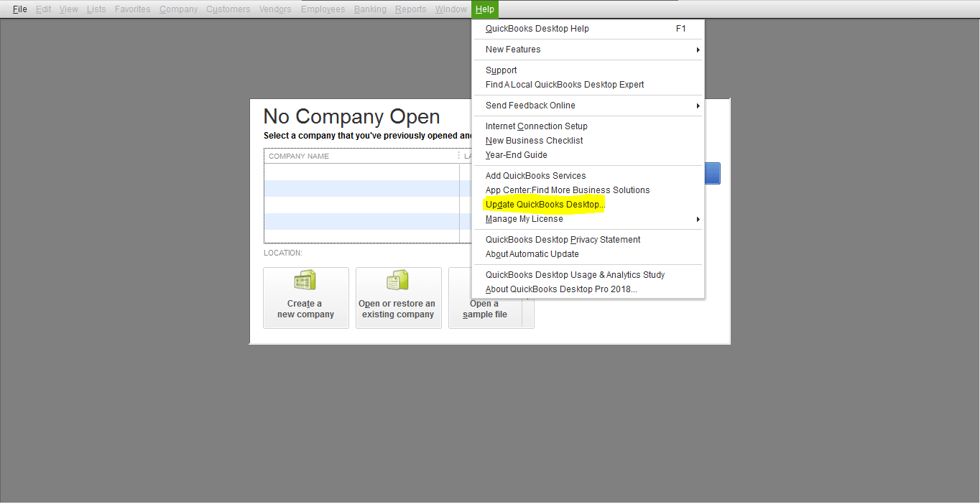The height and width of the screenshot is (504, 980).
Task: Select the first row in company list
Action: click(x=368, y=172)
